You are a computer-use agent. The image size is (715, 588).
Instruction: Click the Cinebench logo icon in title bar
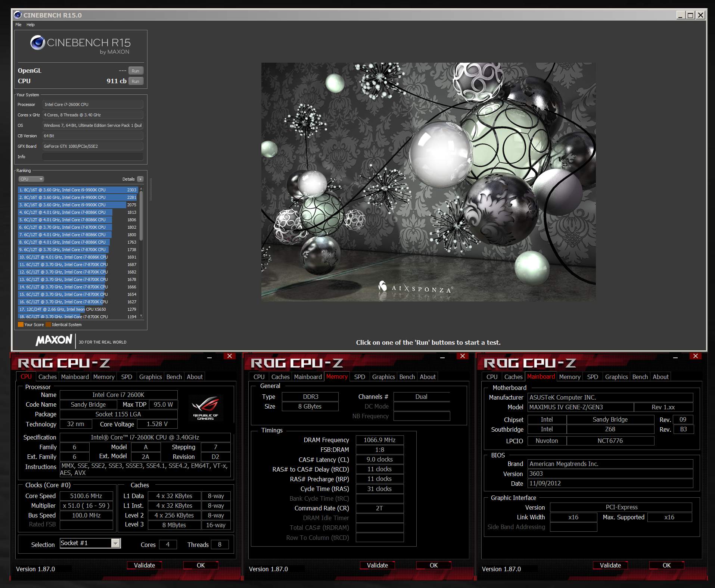tap(18, 15)
